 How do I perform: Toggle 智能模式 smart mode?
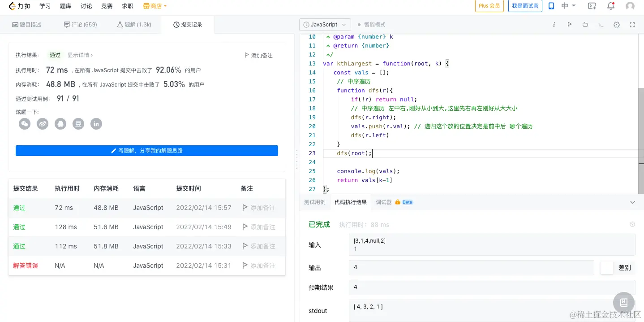pos(371,25)
